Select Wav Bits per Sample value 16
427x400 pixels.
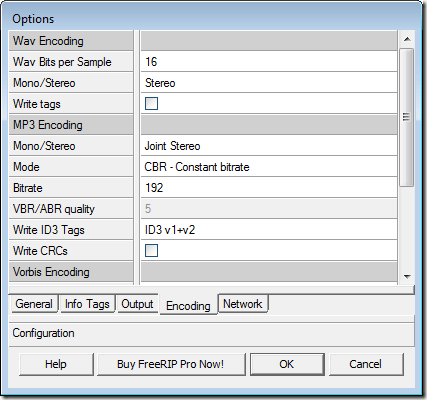(x=269, y=62)
